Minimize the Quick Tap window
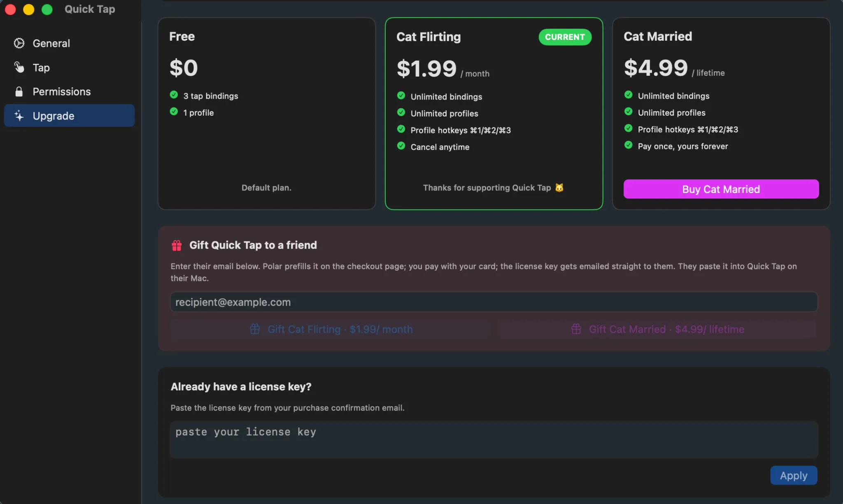The image size is (843, 504). pyautogui.click(x=29, y=9)
